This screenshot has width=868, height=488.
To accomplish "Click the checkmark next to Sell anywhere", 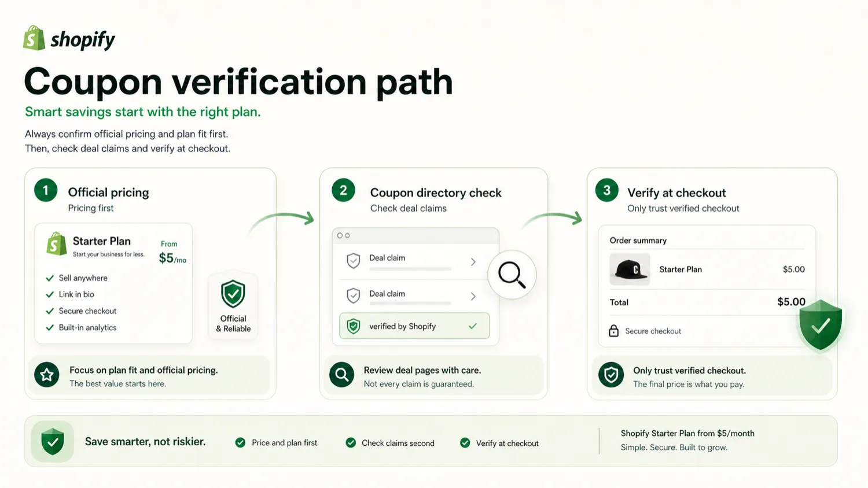I will (x=50, y=278).
